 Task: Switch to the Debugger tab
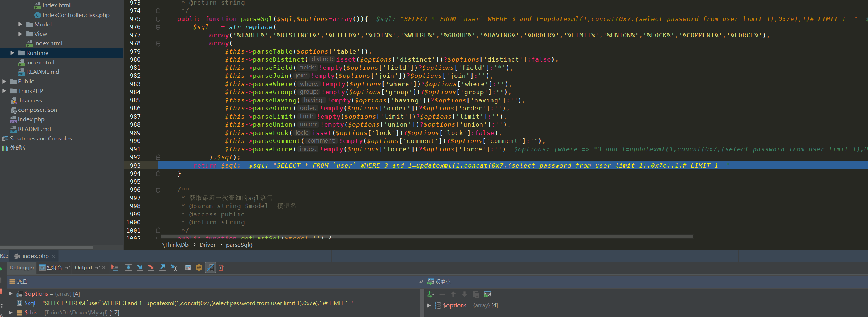22,268
